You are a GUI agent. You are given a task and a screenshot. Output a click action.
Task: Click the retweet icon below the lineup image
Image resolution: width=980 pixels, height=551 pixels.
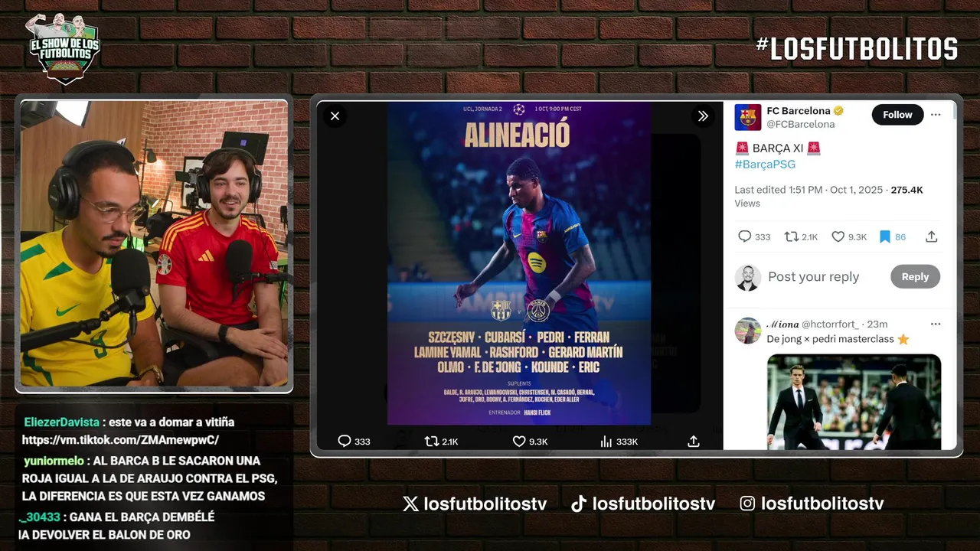pos(432,441)
